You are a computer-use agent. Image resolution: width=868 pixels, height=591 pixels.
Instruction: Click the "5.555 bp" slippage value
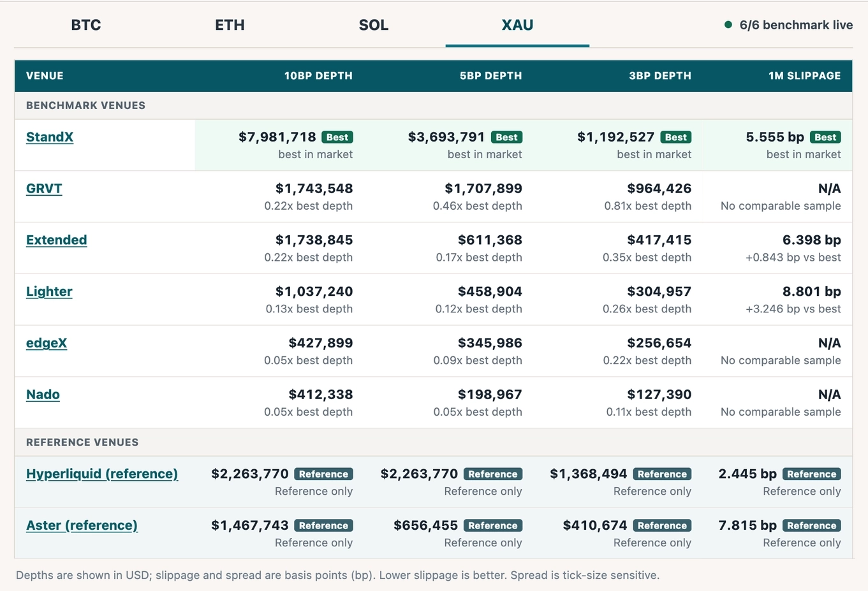pos(775,137)
